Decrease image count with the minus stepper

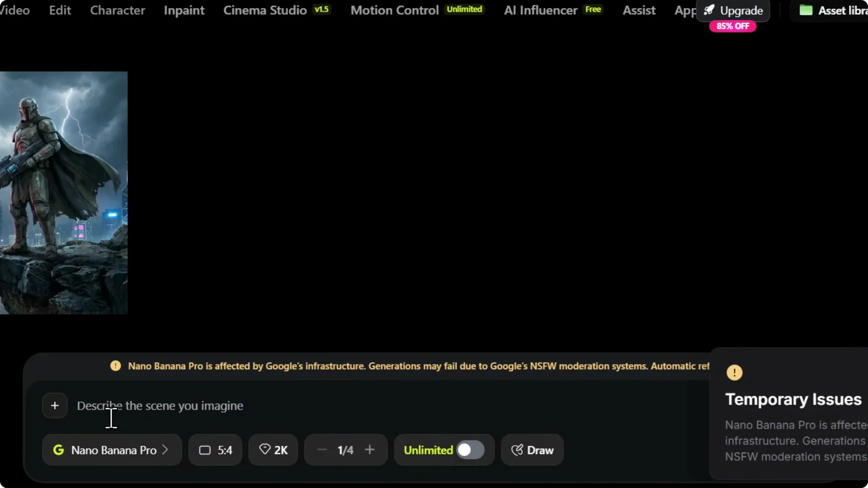[321, 450]
